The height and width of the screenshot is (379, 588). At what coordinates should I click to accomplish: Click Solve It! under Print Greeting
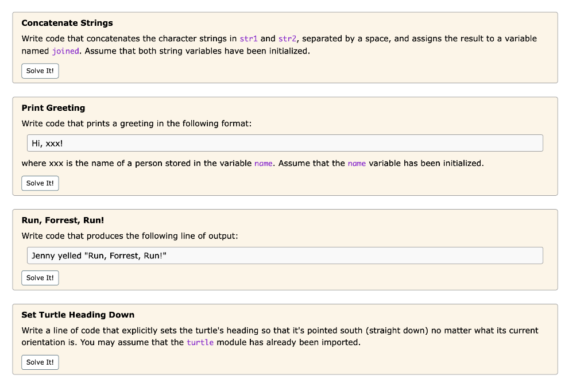(40, 183)
